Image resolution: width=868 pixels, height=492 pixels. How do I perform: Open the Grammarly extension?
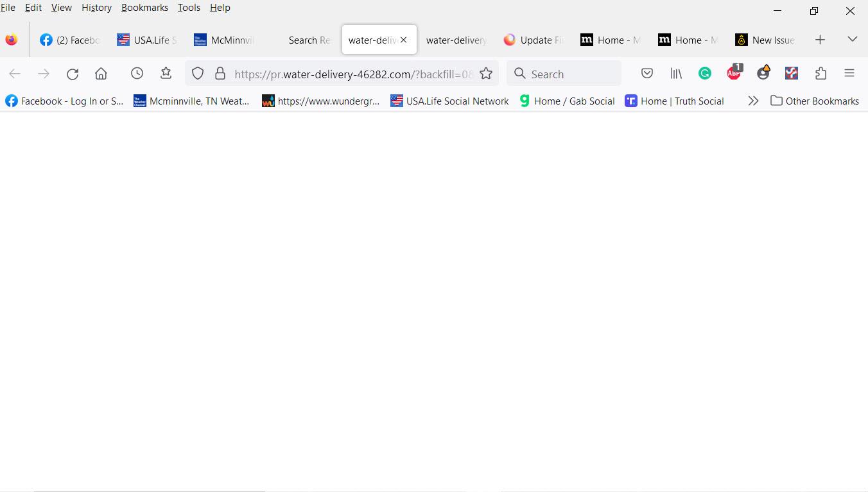[x=704, y=73]
